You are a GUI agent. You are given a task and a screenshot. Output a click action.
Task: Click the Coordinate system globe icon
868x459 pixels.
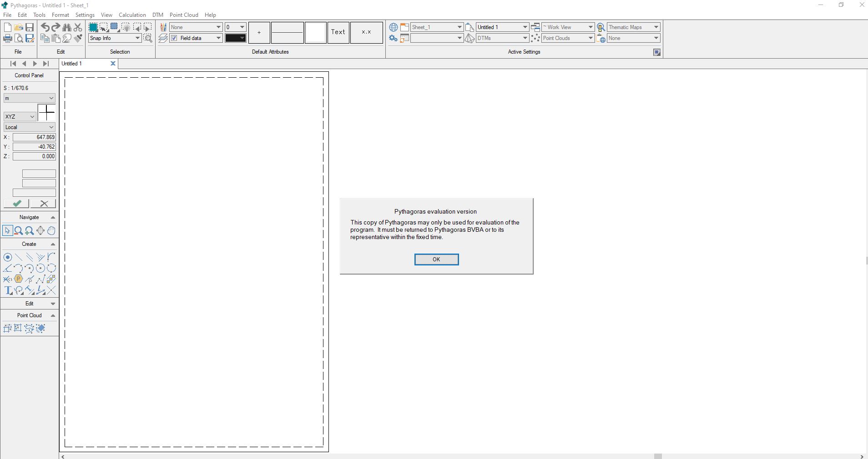coord(394,27)
